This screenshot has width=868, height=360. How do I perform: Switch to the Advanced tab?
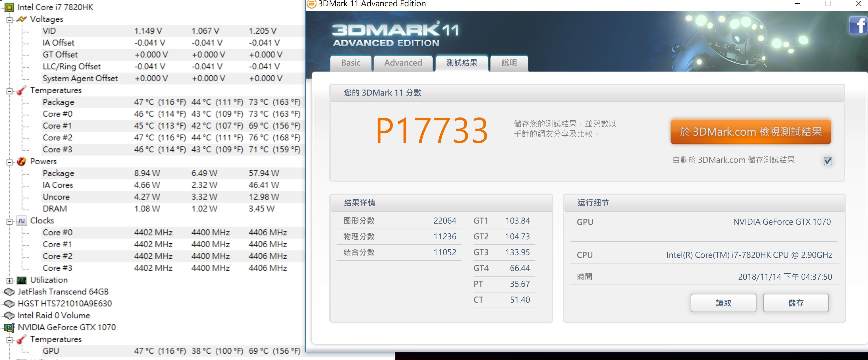[403, 63]
